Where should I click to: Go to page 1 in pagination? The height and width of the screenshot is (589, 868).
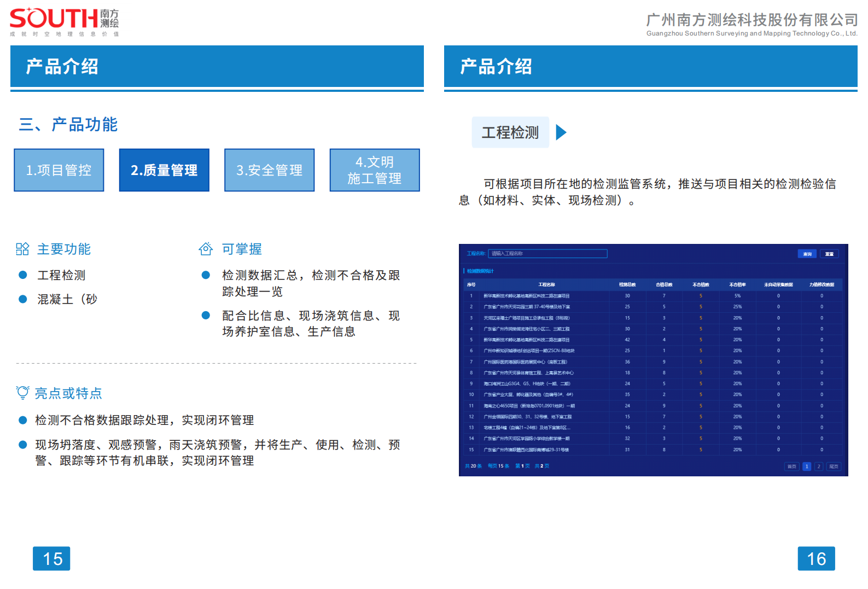pyautogui.click(x=807, y=466)
